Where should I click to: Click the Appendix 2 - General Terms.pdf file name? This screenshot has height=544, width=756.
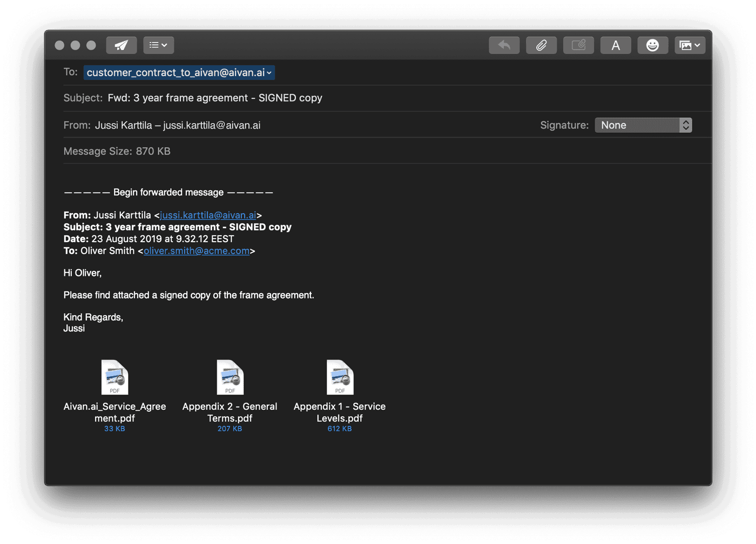[x=230, y=412]
